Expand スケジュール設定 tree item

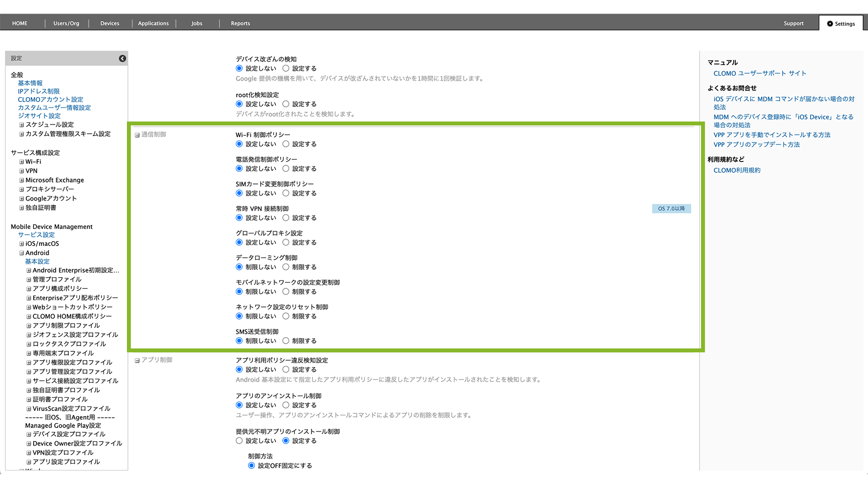21,125
